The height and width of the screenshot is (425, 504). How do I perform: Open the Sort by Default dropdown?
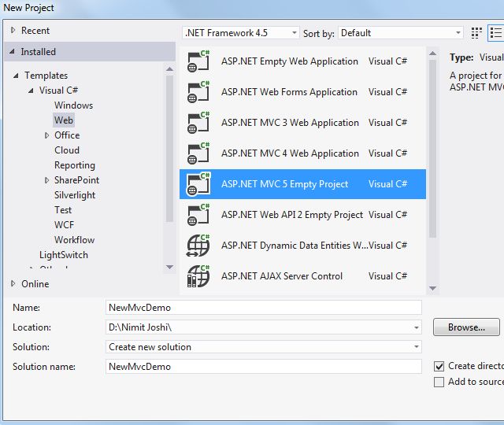[x=401, y=33]
